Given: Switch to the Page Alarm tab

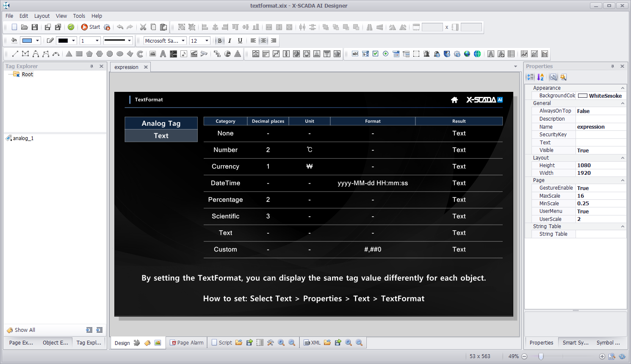Looking at the screenshot, I should 187,342.
